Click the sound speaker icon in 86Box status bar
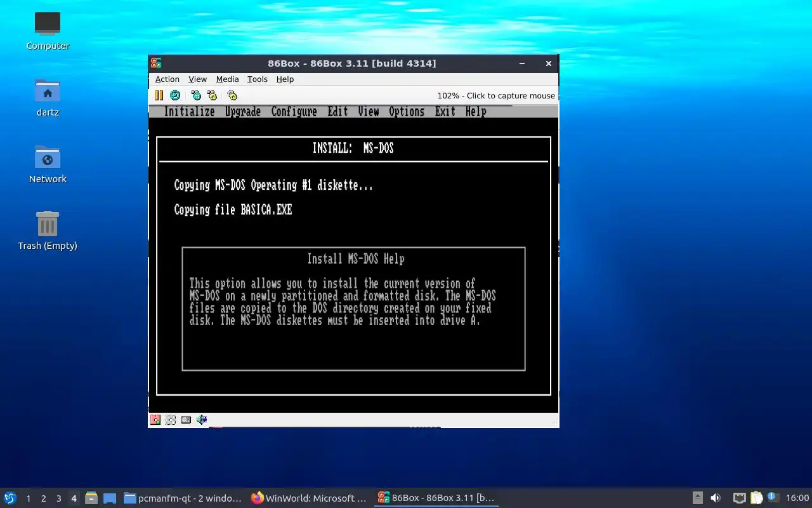 (x=202, y=420)
